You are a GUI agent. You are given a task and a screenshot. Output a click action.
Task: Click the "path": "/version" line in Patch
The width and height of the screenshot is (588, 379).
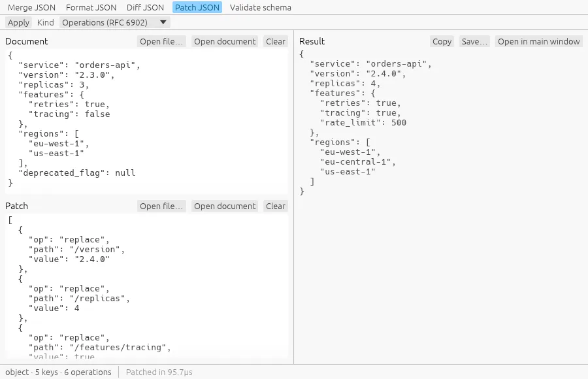[x=76, y=250]
